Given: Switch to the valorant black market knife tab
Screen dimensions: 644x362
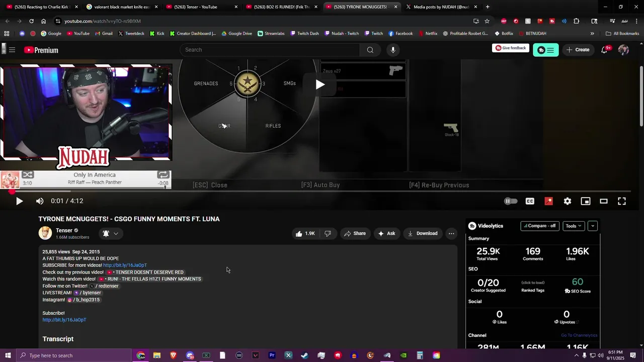Looking at the screenshot, I should coord(121,7).
